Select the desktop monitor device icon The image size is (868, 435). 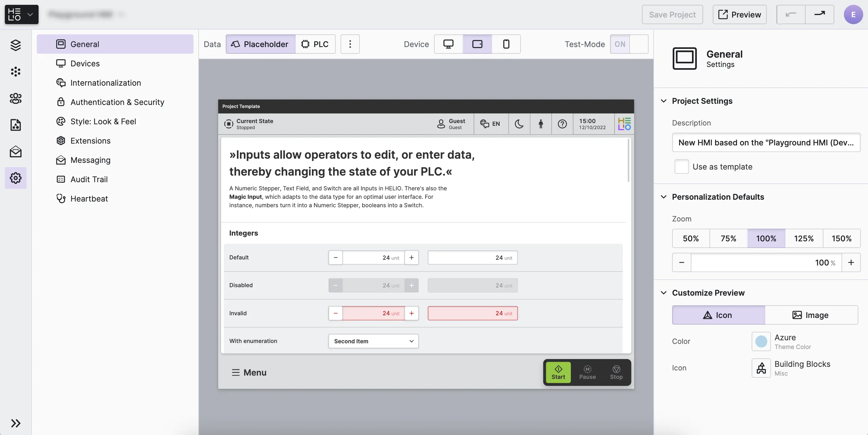(448, 44)
